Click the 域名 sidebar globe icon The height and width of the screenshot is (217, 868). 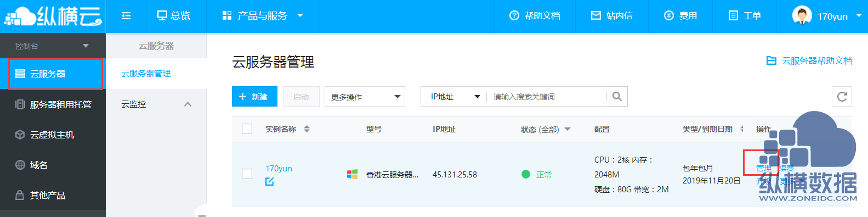(20, 165)
